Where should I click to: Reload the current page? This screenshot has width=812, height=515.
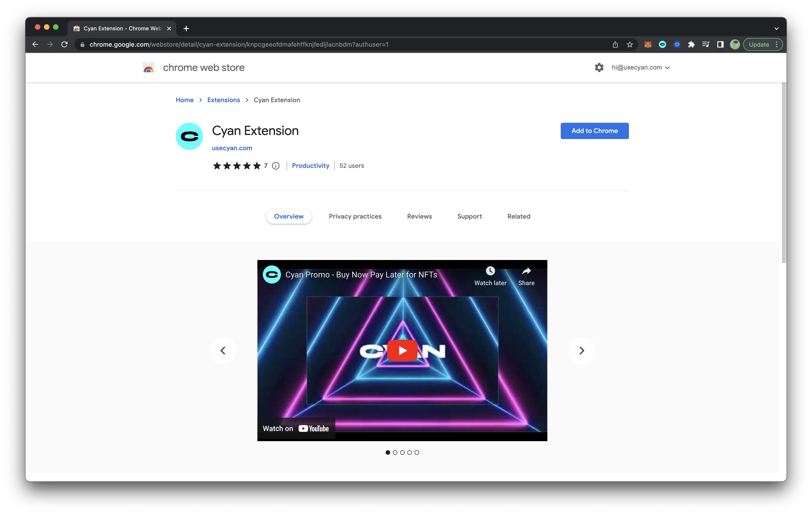pos(64,44)
